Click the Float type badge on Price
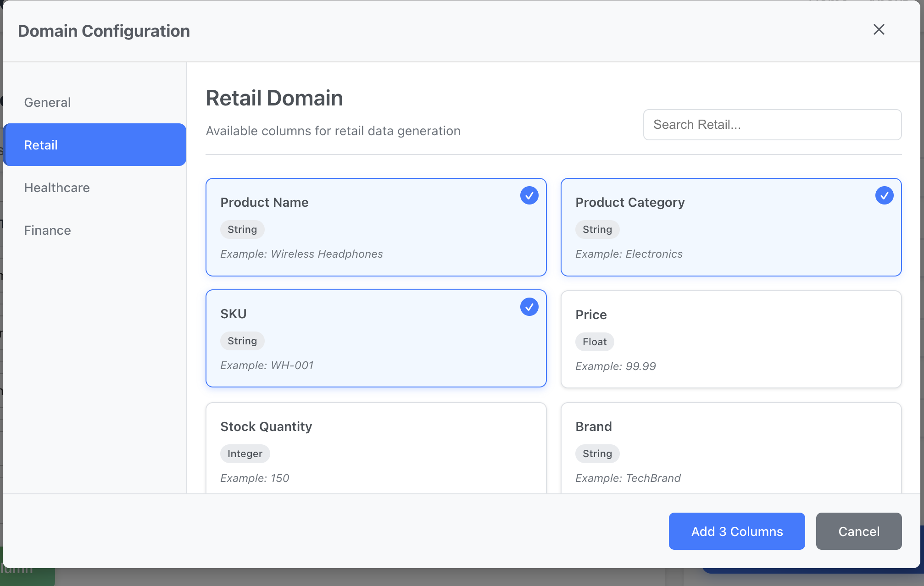 [x=595, y=342]
